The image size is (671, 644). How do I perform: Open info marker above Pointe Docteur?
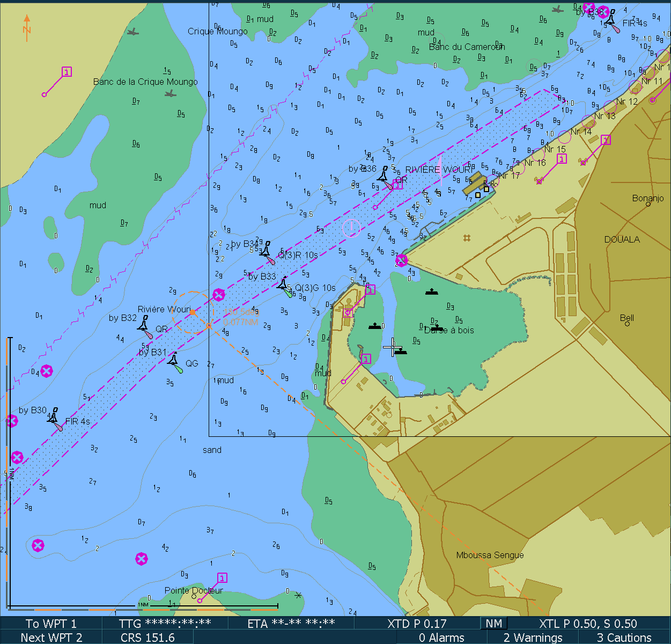pyautogui.click(x=223, y=578)
